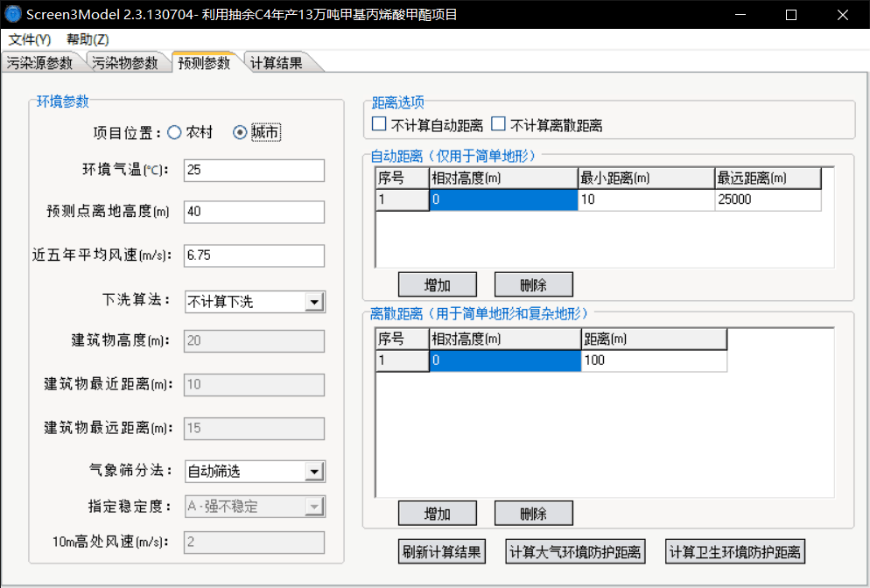The image size is (870, 588).
Task: Check the 不计算离散距离 checkbox
Action: tap(547, 125)
